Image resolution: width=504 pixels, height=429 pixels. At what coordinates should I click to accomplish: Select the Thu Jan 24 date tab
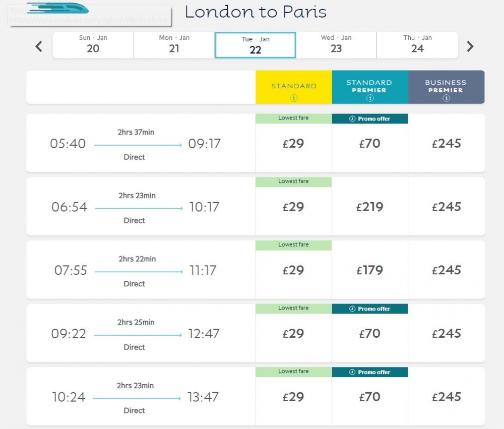click(x=417, y=45)
